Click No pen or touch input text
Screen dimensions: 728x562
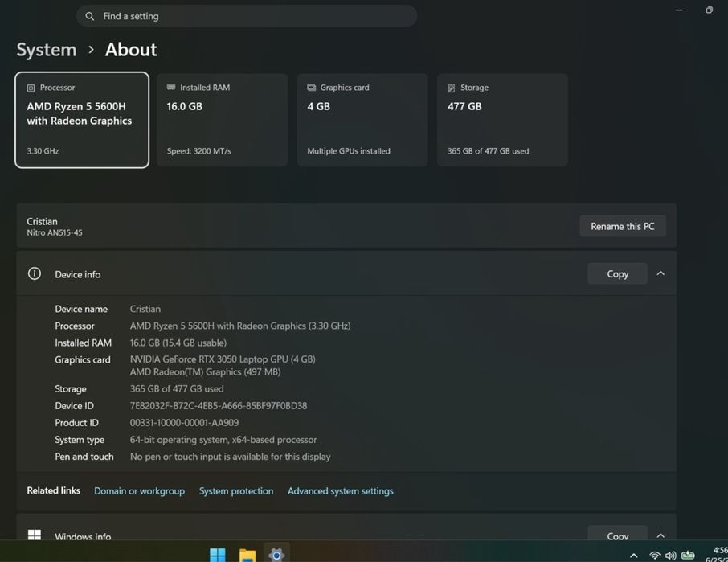(231, 457)
